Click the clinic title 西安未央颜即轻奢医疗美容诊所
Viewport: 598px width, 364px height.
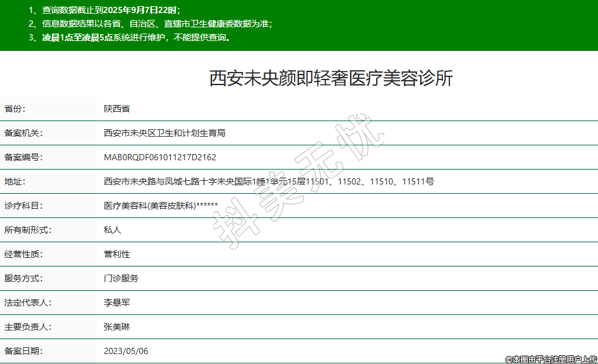[x=331, y=79]
